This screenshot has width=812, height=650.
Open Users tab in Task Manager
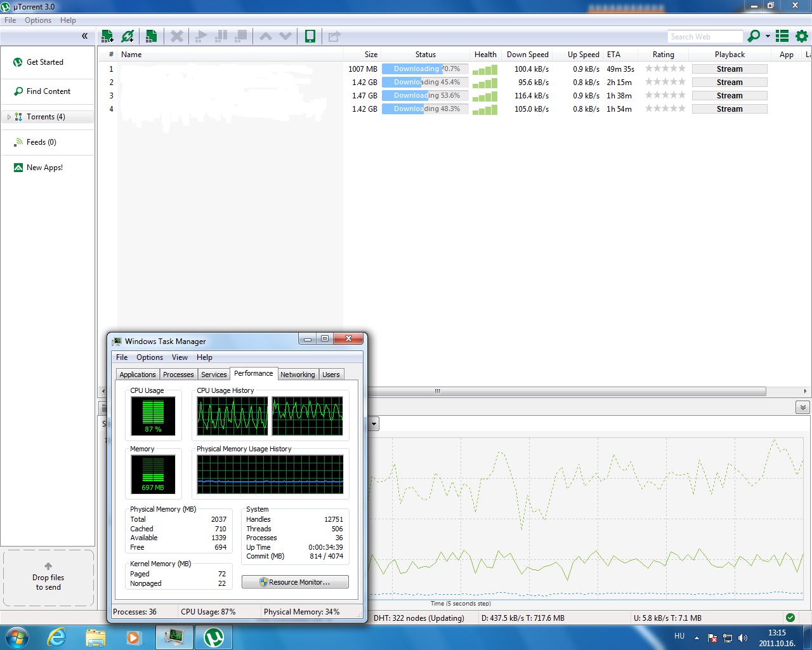(331, 375)
